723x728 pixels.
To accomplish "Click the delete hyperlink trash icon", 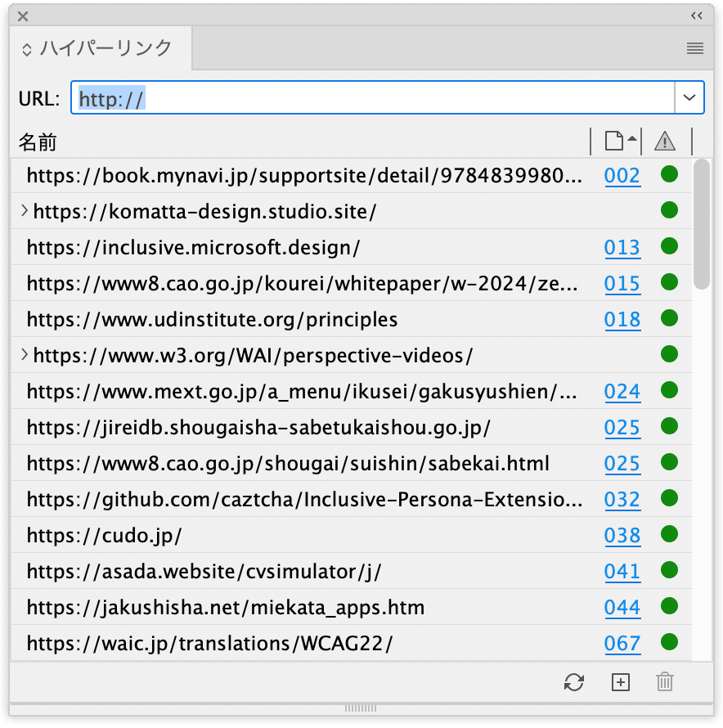I will pyautogui.click(x=664, y=682).
